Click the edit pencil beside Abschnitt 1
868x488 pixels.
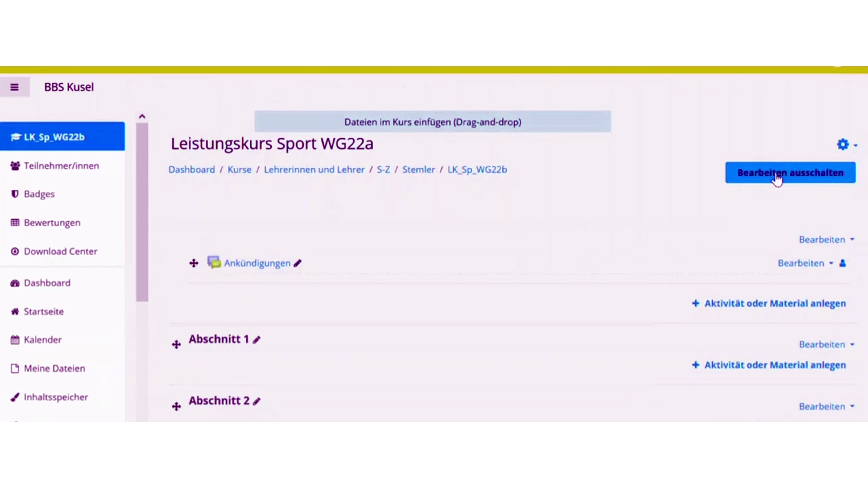pos(257,340)
